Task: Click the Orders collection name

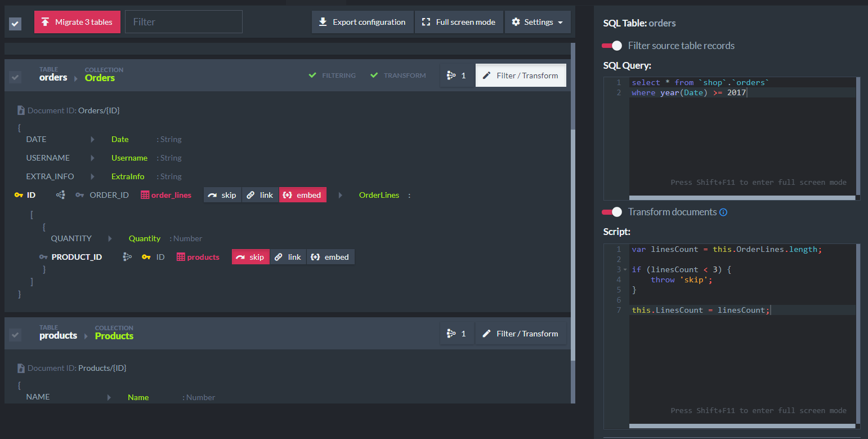Action: 100,78
